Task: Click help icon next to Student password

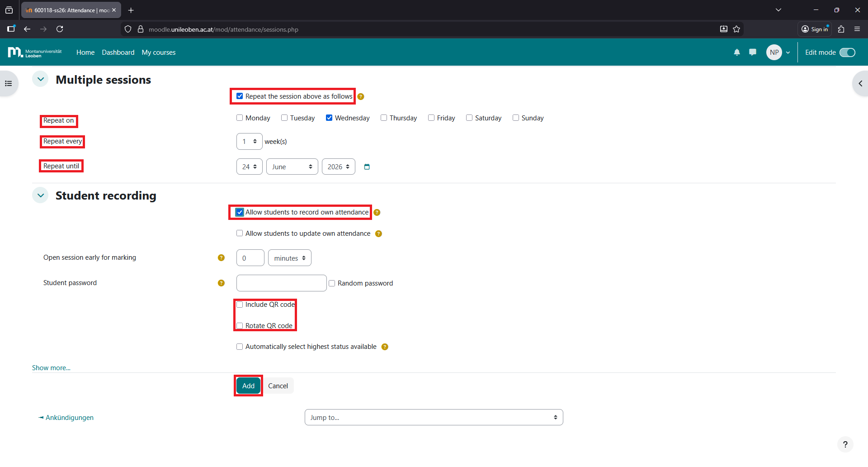Action: [x=221, y=283]
